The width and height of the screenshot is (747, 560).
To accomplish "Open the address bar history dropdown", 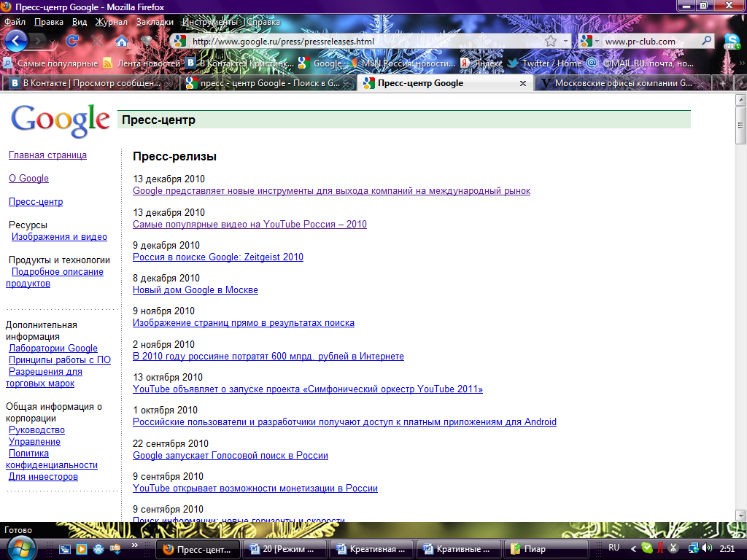I will point(565,42).
